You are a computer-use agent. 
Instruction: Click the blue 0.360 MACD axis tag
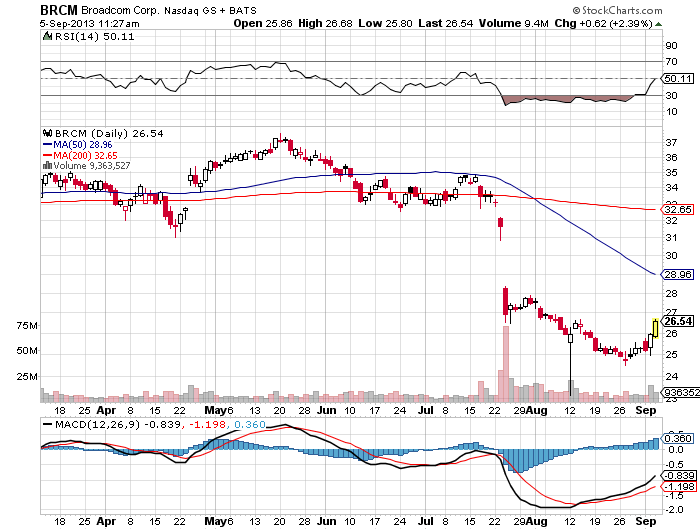click(x=678, y=438)
